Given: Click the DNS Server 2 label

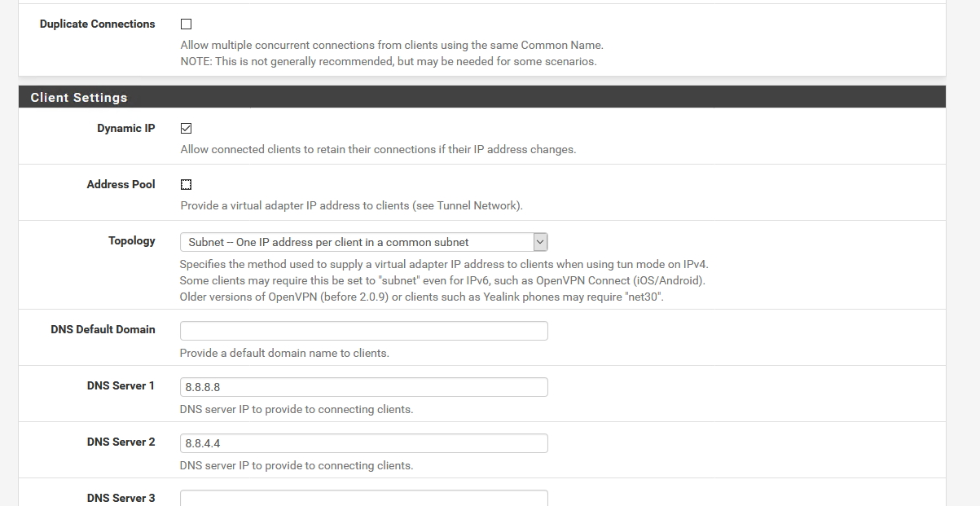Looking at the screenshot, I should click(x=121, y=442).
